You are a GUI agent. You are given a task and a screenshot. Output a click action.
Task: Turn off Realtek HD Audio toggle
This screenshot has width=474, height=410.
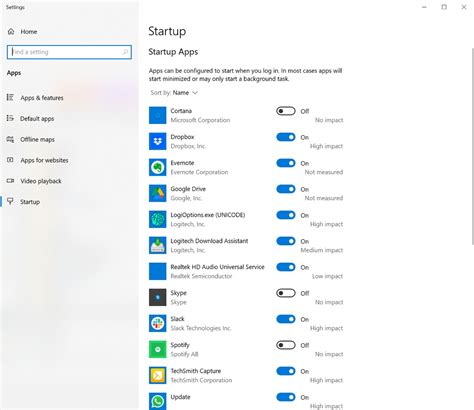(x=286, y=267)
